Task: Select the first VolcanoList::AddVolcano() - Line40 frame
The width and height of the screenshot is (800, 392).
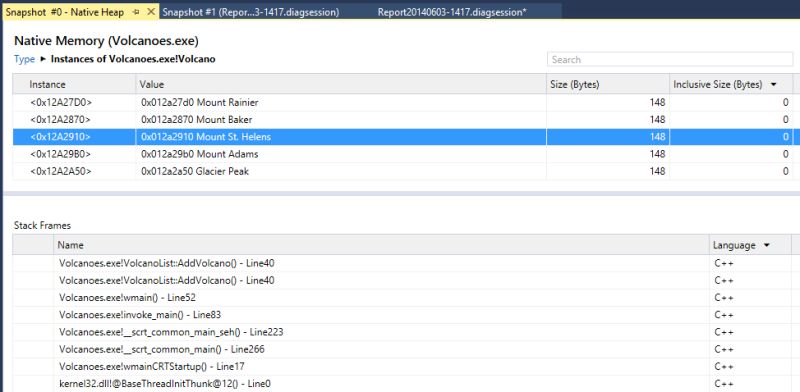Action: [x=167, y=263]
